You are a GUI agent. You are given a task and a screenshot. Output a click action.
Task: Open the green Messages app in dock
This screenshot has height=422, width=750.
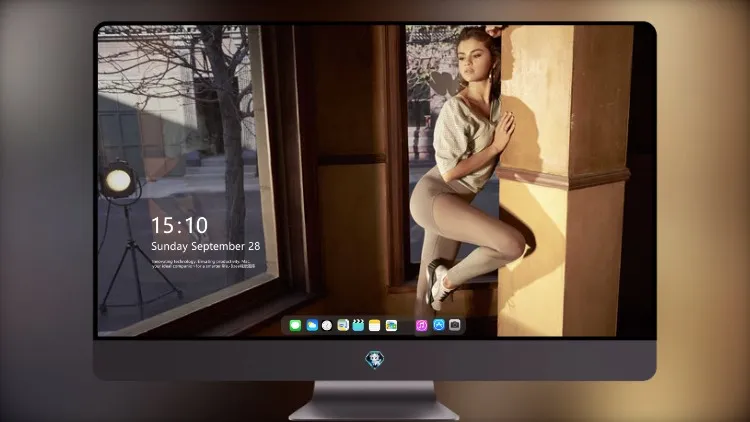(x=295, y=325)
